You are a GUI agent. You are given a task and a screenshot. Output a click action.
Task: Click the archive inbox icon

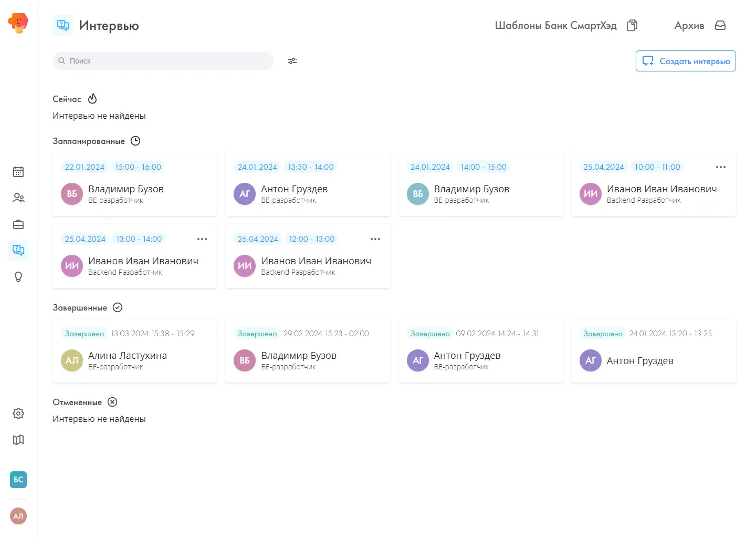pyautogui.click(x=720, y=25)
